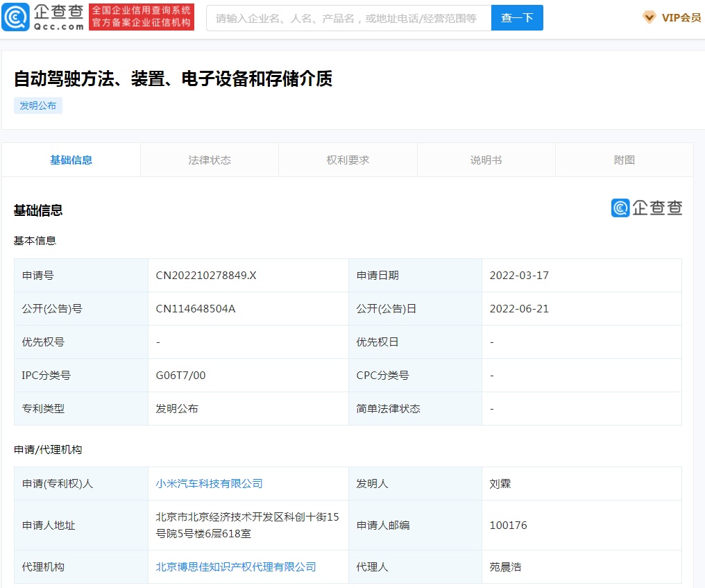Focus the company search input field
This screenshot has width=705, height=588.
348,18
